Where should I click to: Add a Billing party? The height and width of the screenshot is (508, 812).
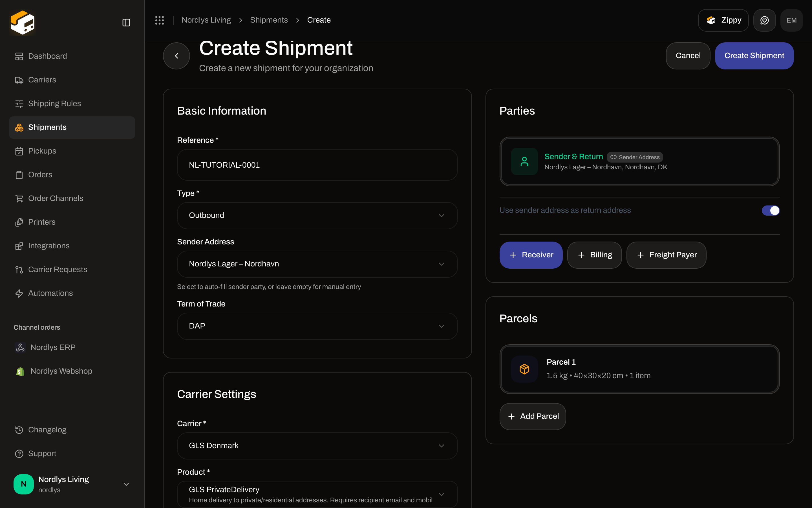pos(594,255)
